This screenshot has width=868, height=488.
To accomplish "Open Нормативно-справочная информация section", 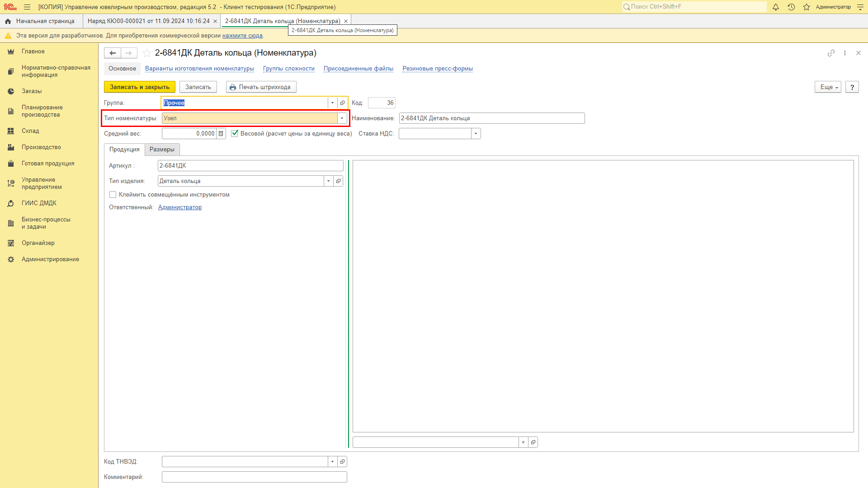I will coord(49,71).
